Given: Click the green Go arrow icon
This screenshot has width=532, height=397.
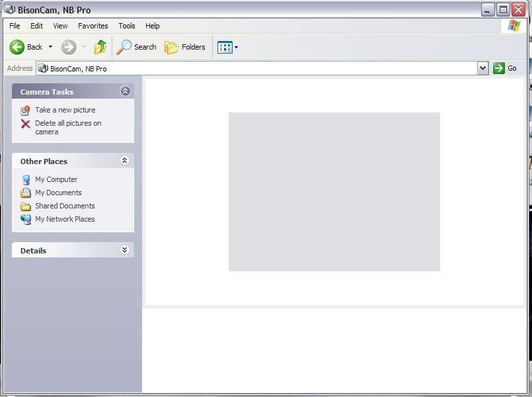Looking at the screenshot, I should click(x=499, y=68).
